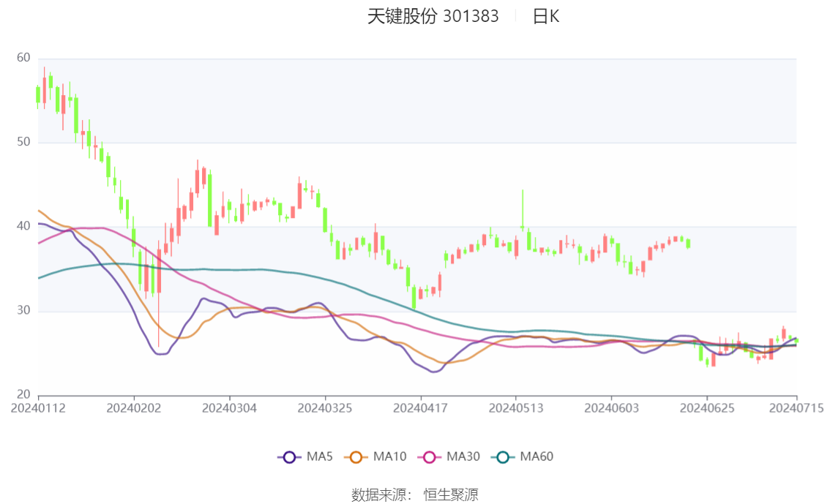Click the y-axis label 60
The width and height of the screenshot is (830, 504).
coord(23,58)
